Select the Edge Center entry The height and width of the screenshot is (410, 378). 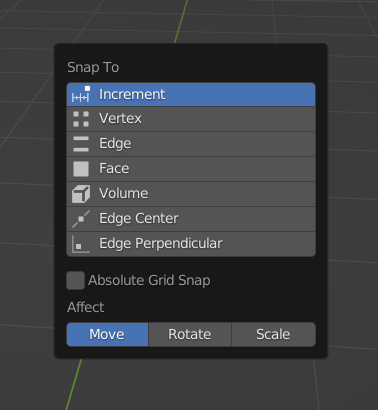[x=191, y=219]
